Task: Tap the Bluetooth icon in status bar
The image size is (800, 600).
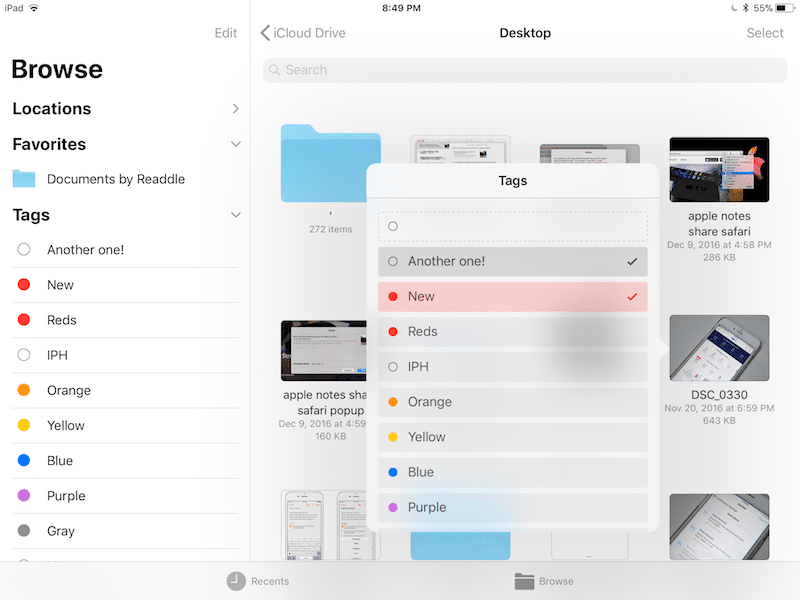Action: [742, 8]
